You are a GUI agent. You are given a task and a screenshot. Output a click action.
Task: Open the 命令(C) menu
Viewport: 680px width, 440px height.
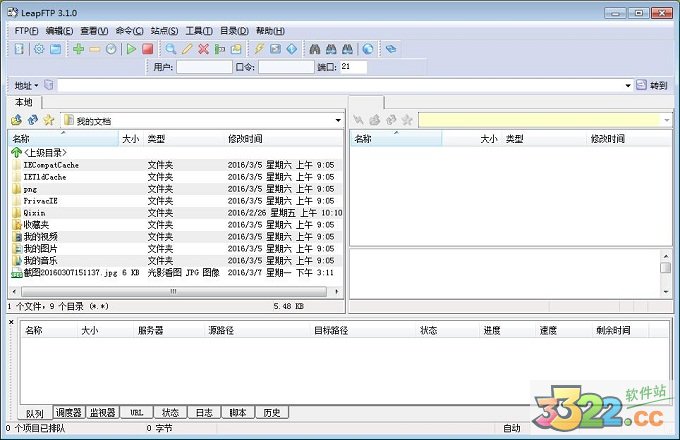click(129, 31)
